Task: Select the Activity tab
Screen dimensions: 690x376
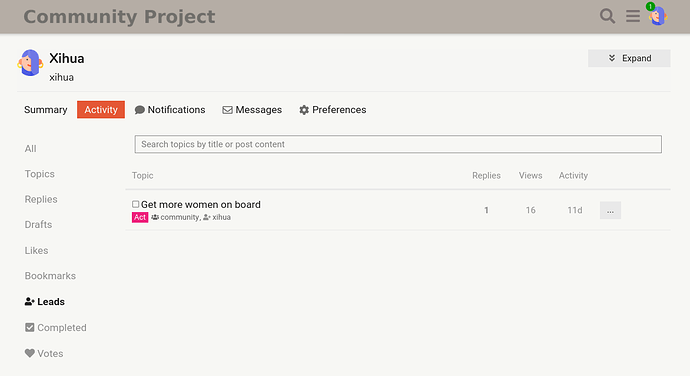Action: 101,110
